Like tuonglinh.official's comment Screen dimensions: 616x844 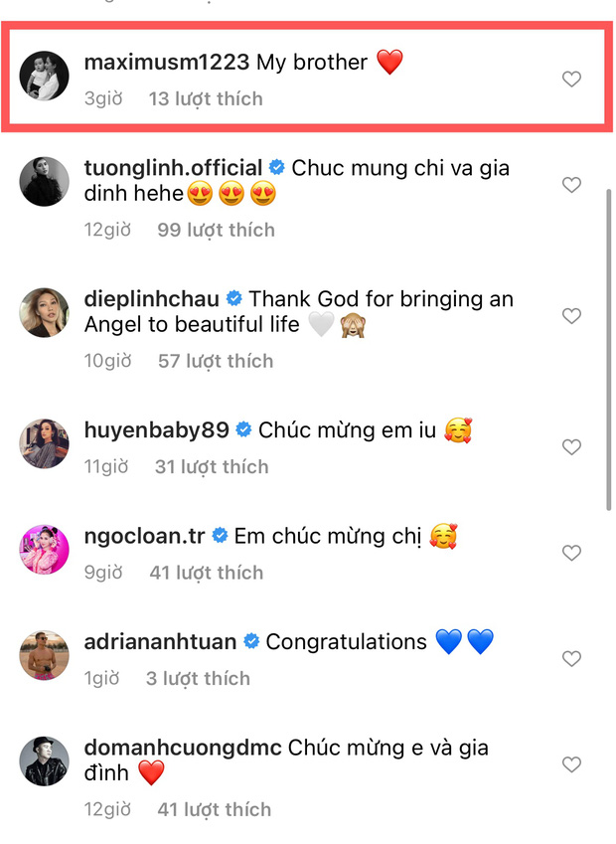coord(572,185)
